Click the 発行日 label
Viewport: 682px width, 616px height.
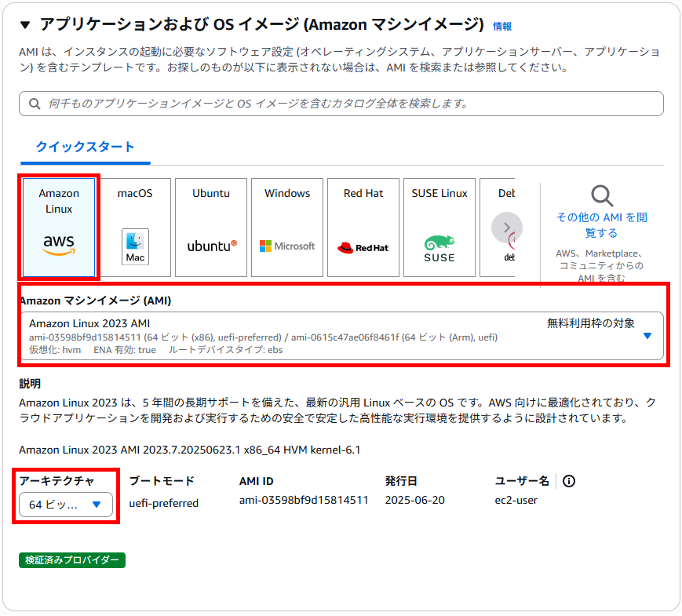[x=400, y=481]
